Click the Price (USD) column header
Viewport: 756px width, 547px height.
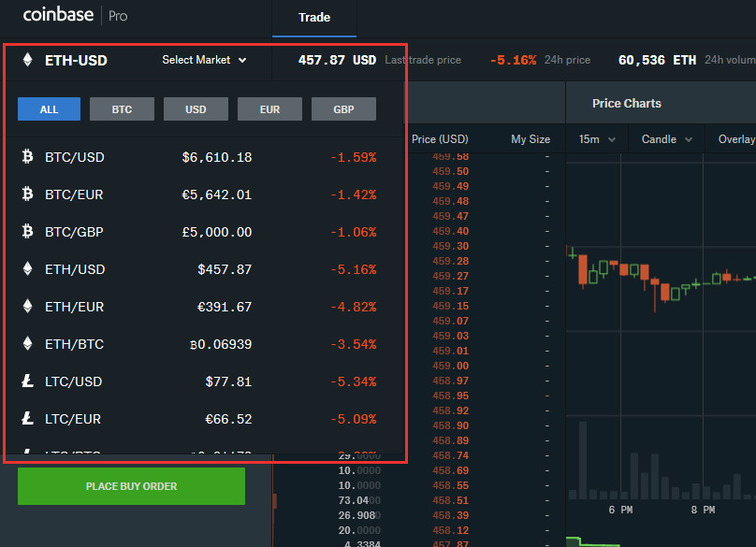(440, 139)
